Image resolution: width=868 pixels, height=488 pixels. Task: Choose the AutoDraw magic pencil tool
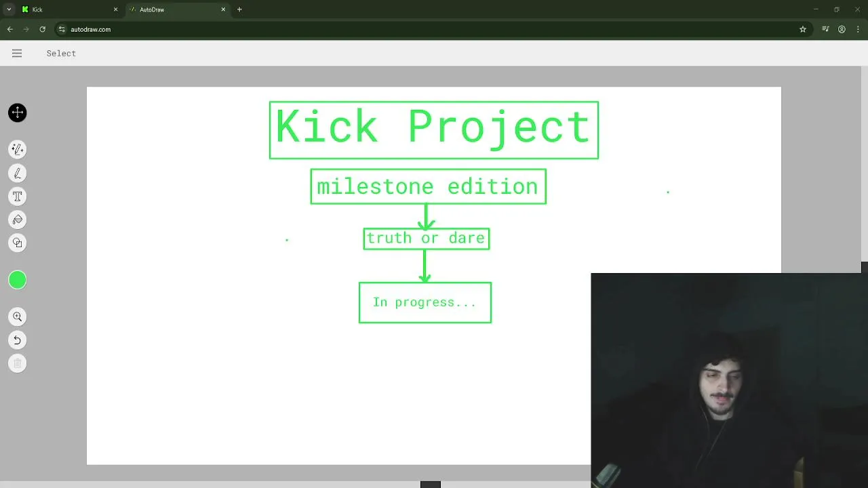(18, 149)
